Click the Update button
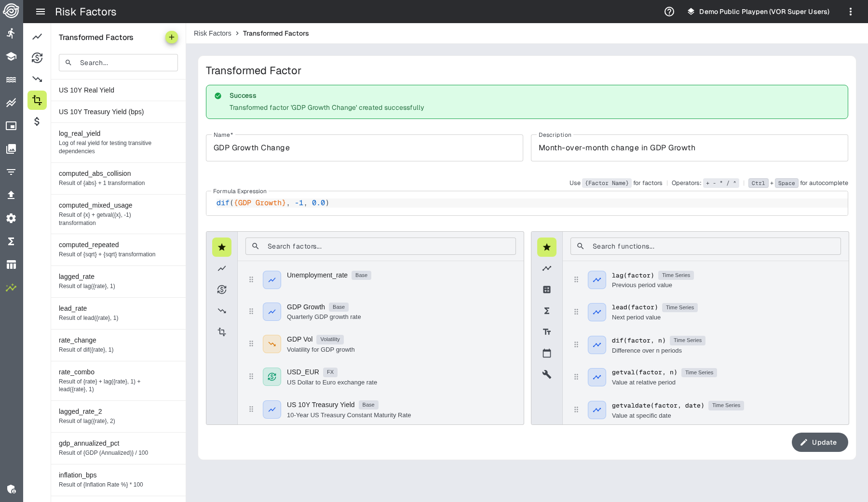Image resolution: width=868 pixels, height=502 pixels. (819, 442)
